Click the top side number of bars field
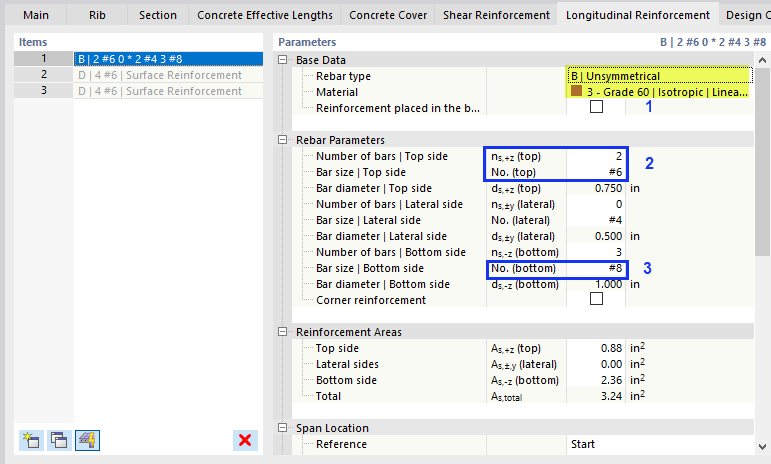The image size is (771, 464). (x=596, y=156)
